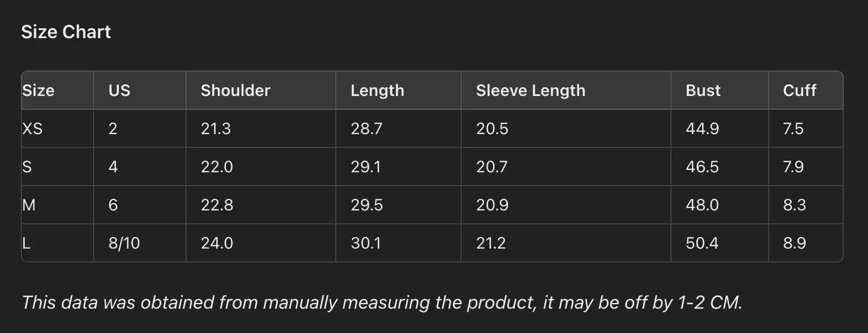This screenshot has height=333, width=868.
Task: Click the length value 29.1
Action: (366, 166)
